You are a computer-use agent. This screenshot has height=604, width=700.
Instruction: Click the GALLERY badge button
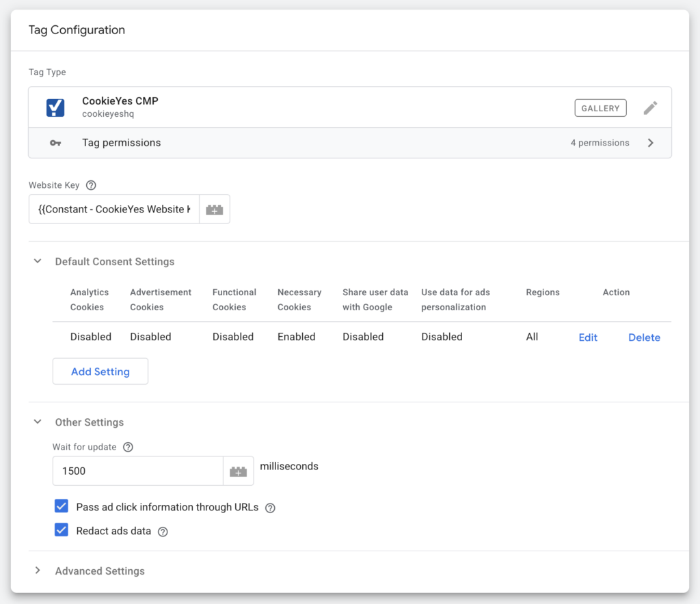click(x=600, y=108)
